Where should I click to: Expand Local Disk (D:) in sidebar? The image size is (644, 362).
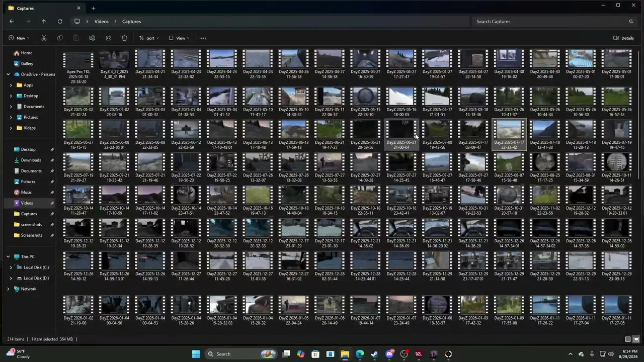(x=11, y=278)
